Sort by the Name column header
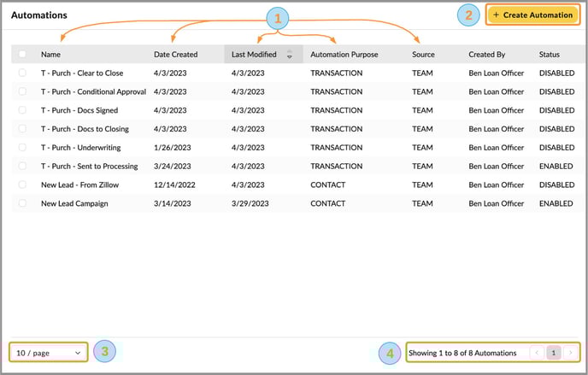Image resolution: width=588 pixels, height=375 pixels. [50, 55]
